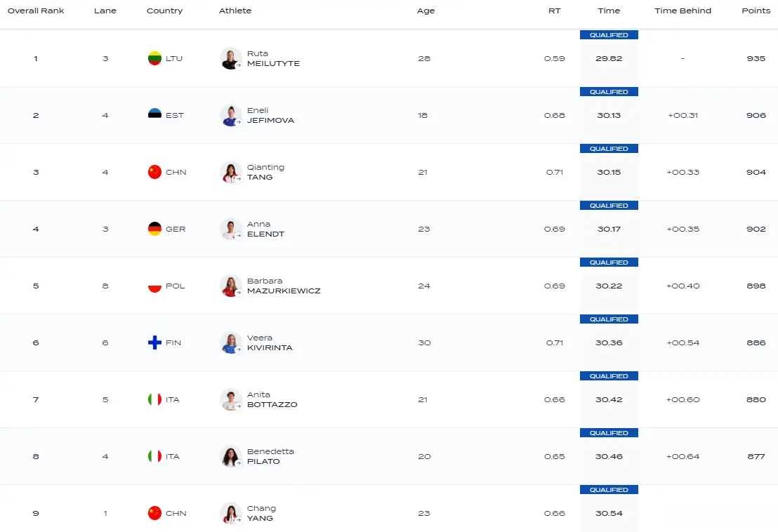Click the RT column header
The image size is (778, 532).
pyautogui.click(x=554, y=11)
